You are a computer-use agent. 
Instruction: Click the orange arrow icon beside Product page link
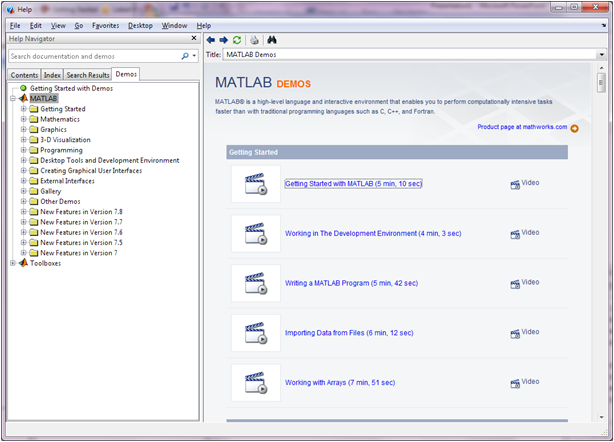click(x=574, y=128)
